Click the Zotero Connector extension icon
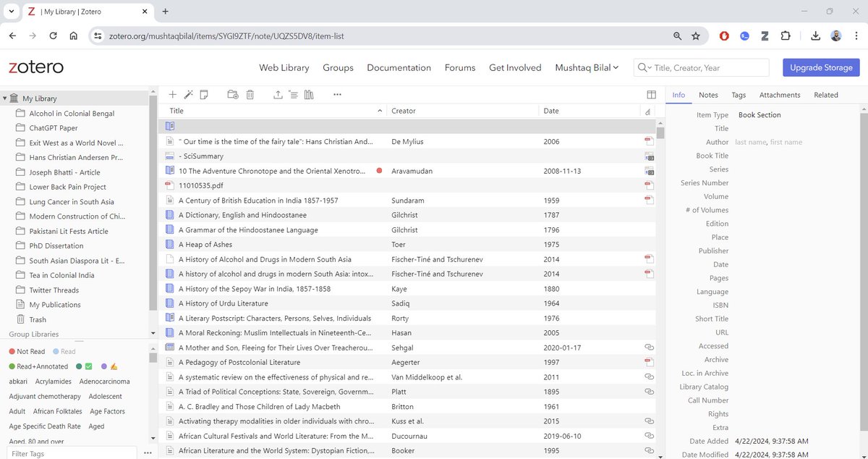Screen dimensions: 868x459 (x=765, y=35)
